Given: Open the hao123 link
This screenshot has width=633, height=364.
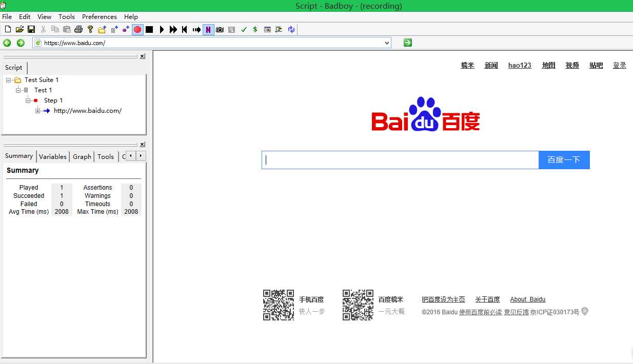Looking at the screenshot, I should click(520, 65).
